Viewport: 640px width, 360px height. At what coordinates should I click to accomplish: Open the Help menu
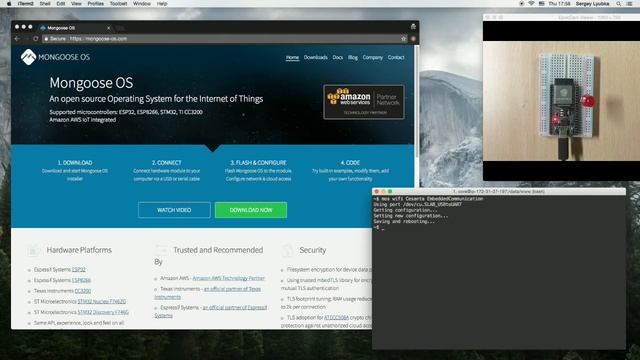(x=162, y=4)
